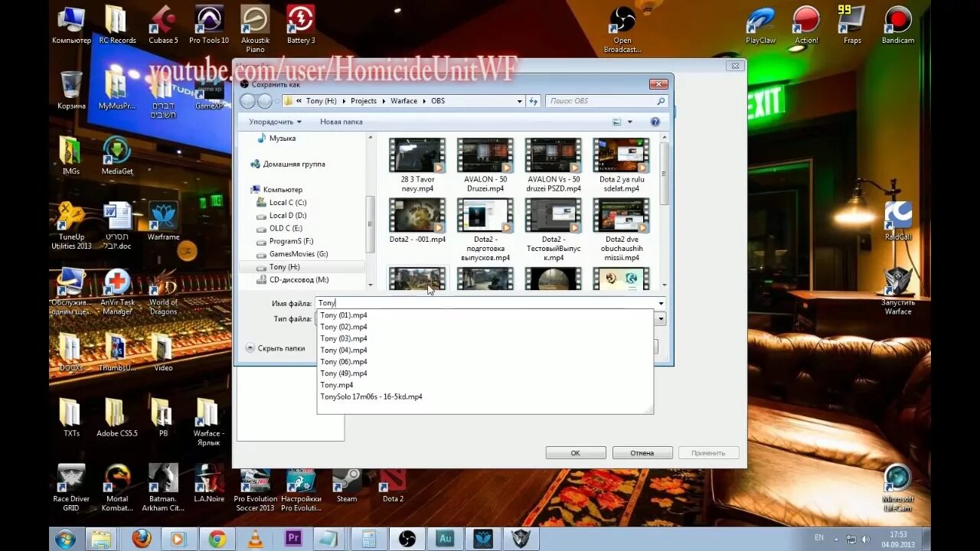Click the refresh button next to address bar
Image resolution: width=980 pixels, height=551 pixels.
click(534, 101)
